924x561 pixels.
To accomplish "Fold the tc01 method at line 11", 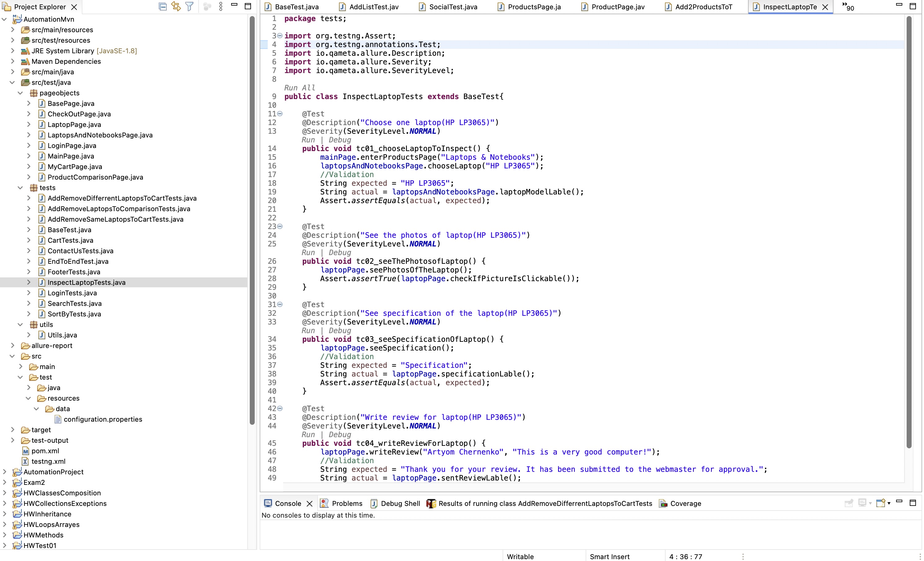I will [x=280, y=114].
